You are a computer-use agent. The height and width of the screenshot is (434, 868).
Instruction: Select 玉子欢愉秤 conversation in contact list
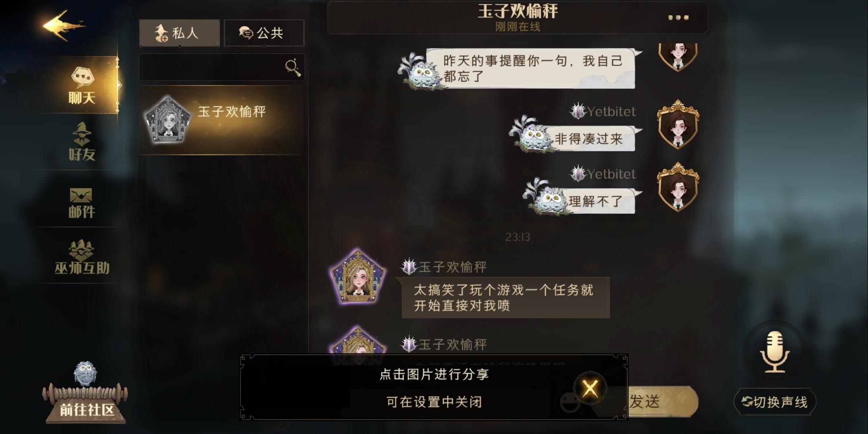(x=222, y=120)
